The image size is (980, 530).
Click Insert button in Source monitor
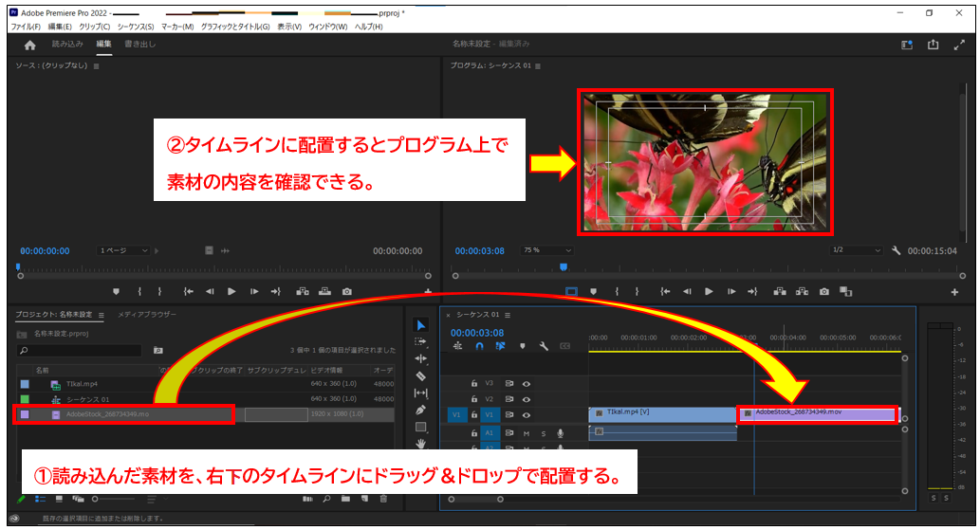pos(303,291)
